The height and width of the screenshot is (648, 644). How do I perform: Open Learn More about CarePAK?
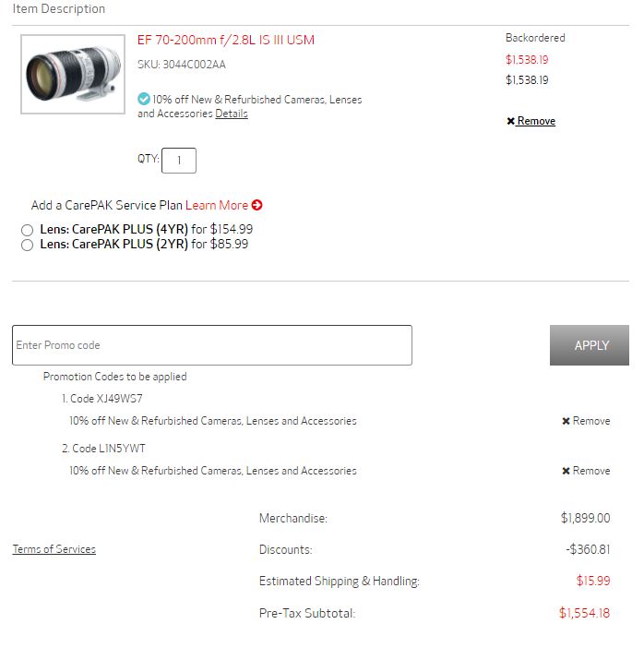pyautogui.click(x=217, y=205)
